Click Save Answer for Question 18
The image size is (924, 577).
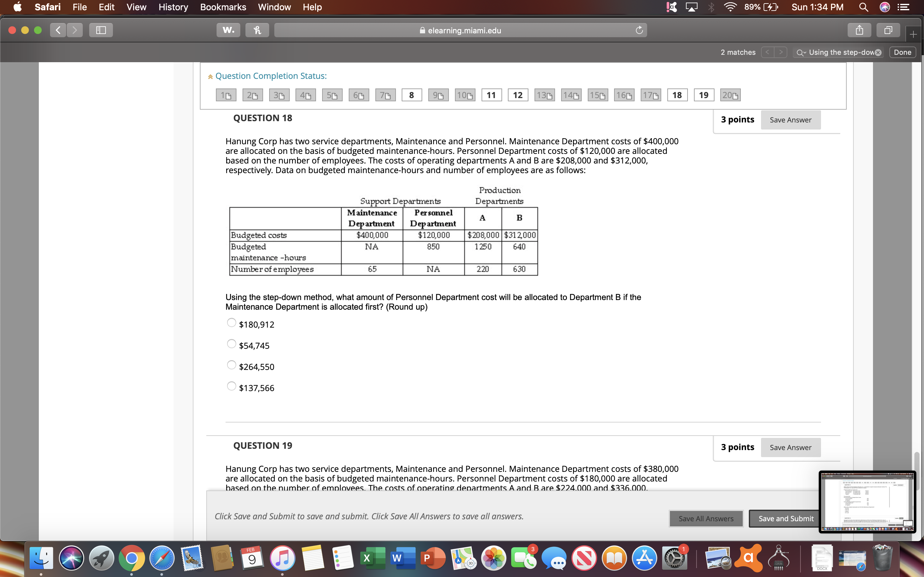[791, 120]
